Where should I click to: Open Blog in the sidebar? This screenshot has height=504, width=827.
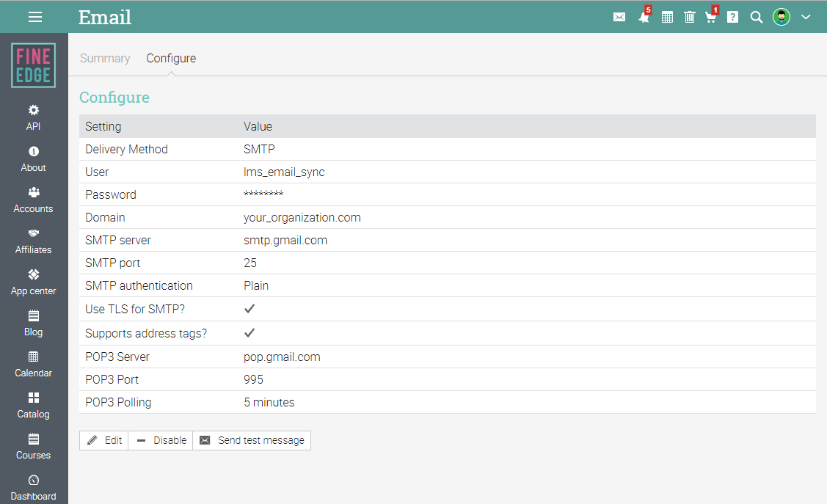33,324
